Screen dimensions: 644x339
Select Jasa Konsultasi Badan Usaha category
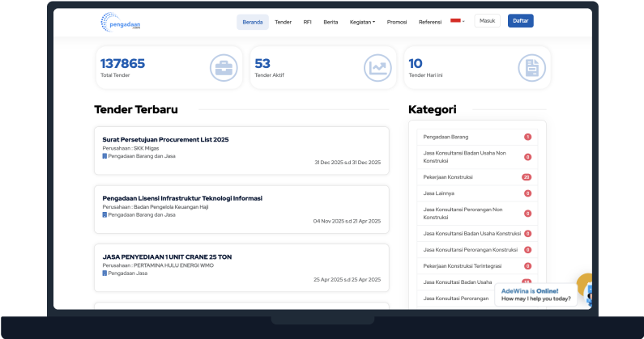pos(457,282)
